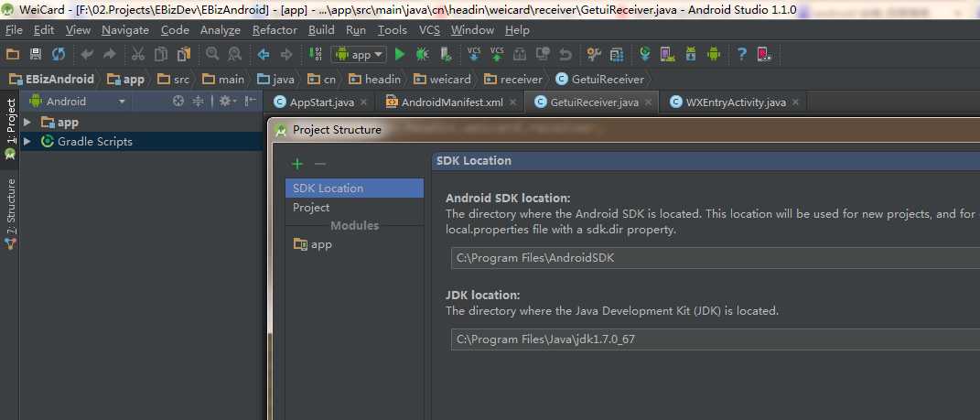Click GetuiReceiver class breadcrumb
The height and width of the screenshot is (420, 980).
[x=600, y=80]
